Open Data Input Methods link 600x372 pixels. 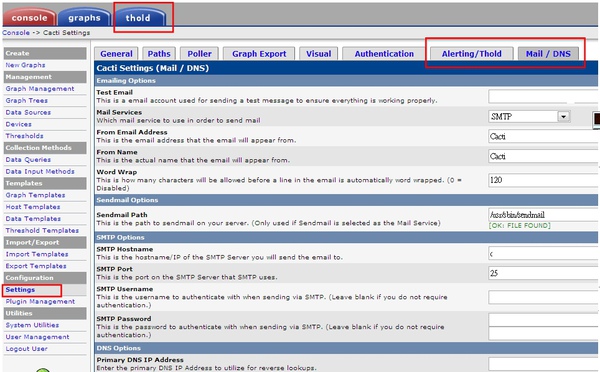point(40,171)
